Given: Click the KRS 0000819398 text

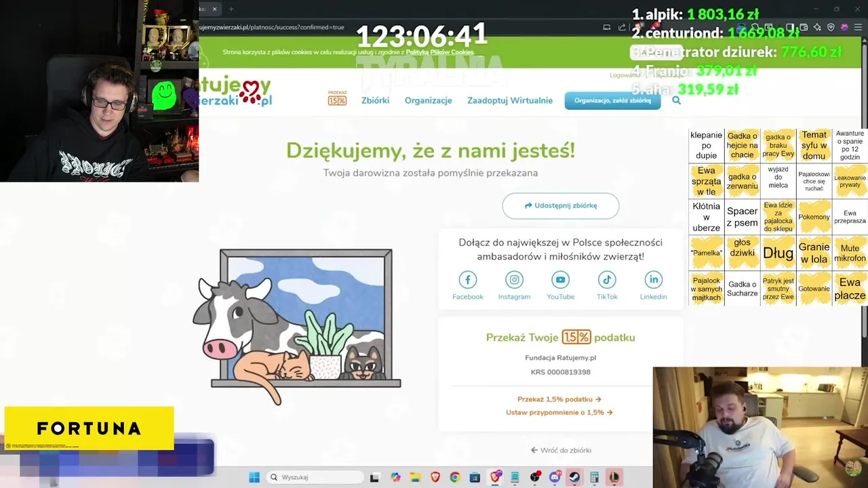Looking at the screenshot, I should 560,372.
